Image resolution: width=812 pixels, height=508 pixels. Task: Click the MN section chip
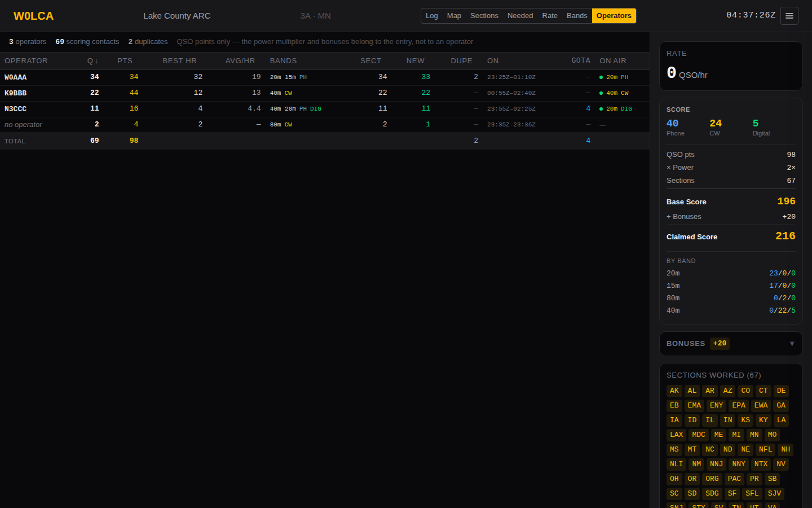click(x=754, y=435)
